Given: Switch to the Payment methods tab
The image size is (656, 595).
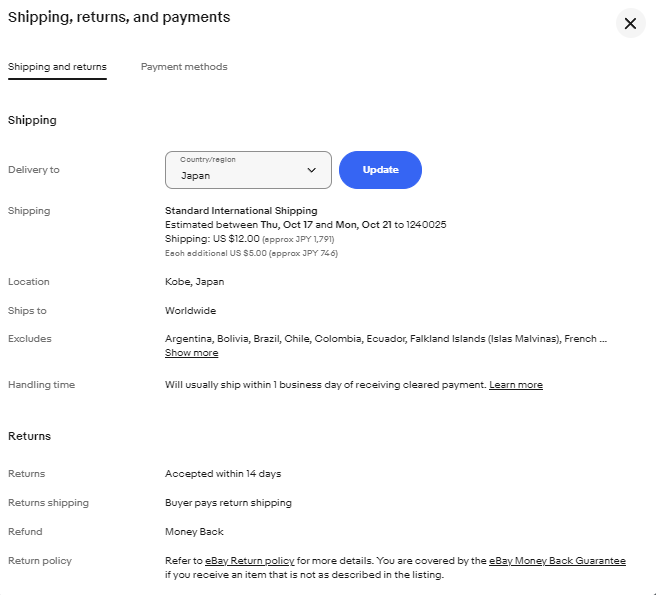Looking at the screenshot, I should click(x=184, y=67).
